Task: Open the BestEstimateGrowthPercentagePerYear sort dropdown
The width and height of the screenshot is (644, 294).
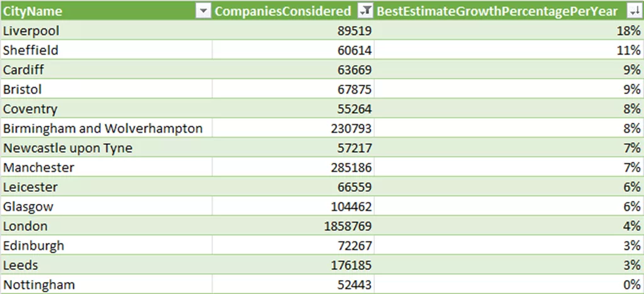Action: coord(633,11)
